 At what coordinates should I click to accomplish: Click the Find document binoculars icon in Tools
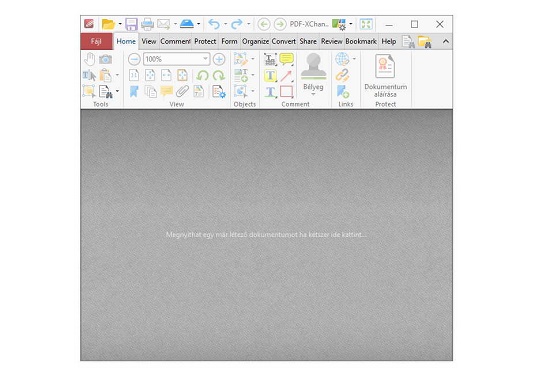coord(106,92)
